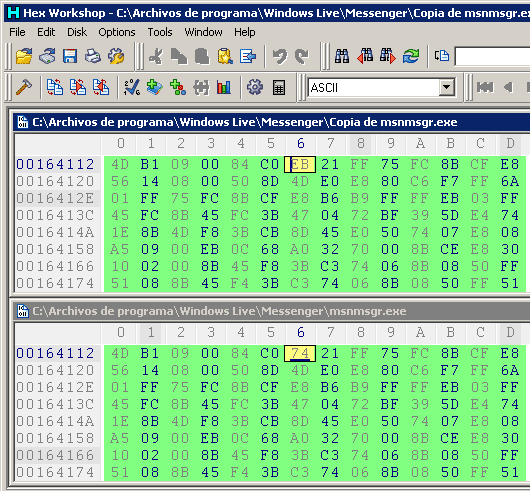Screen dimensions: 530x491
Task: Open the Tools menu
Action: click(160, 32)
